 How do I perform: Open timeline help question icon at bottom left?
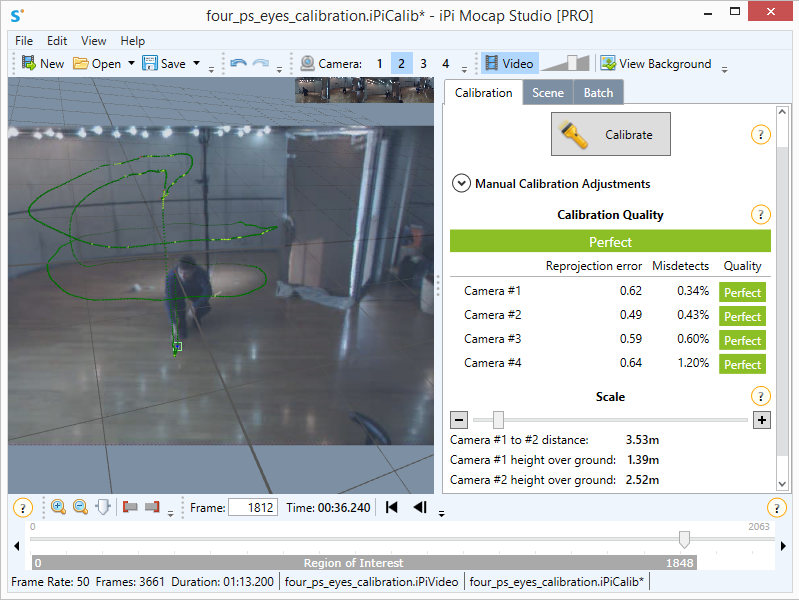(22, 508)
